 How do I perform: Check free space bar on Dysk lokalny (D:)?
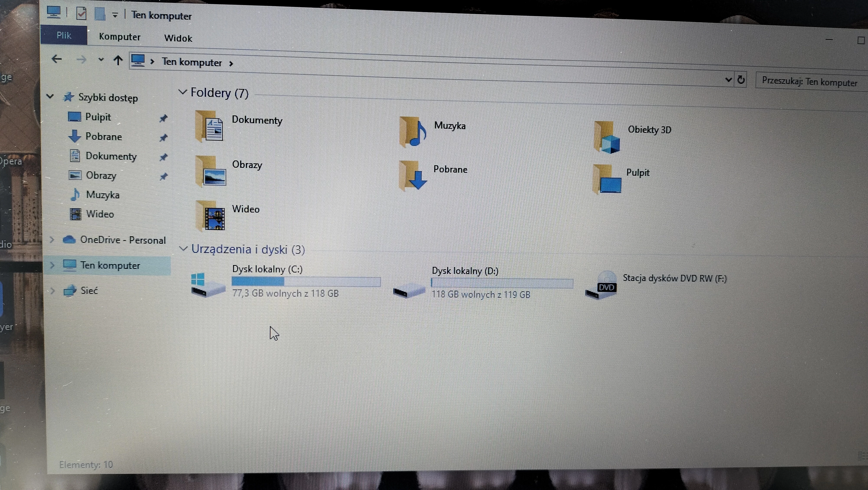click(x=502, y=283)
